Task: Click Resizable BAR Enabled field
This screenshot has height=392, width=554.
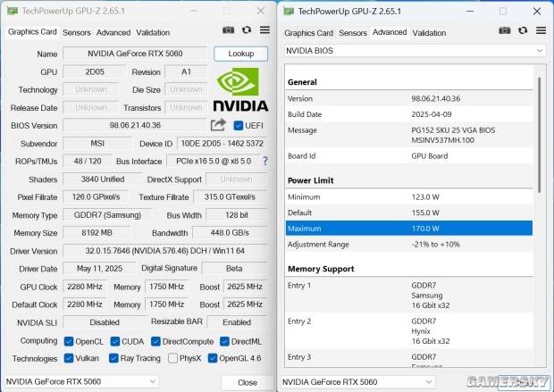Action: pyautogui.click(x=237, y=322)
